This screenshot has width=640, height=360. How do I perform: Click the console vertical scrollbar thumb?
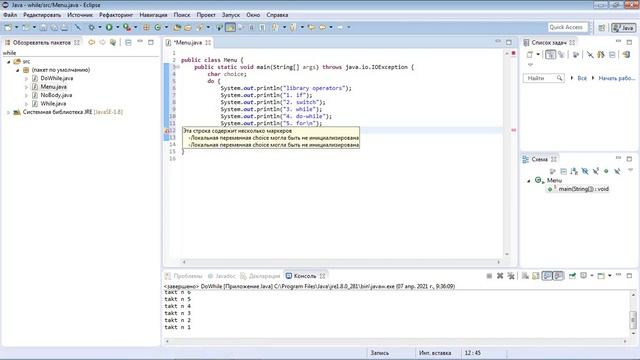click(x=633, y=320)
